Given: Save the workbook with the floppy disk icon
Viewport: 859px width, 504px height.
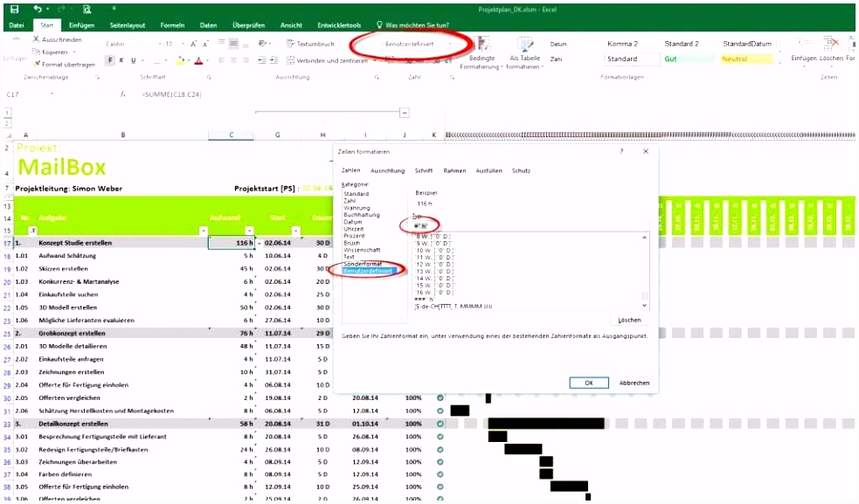Looking at the screenshot, I should coord(14,9).
